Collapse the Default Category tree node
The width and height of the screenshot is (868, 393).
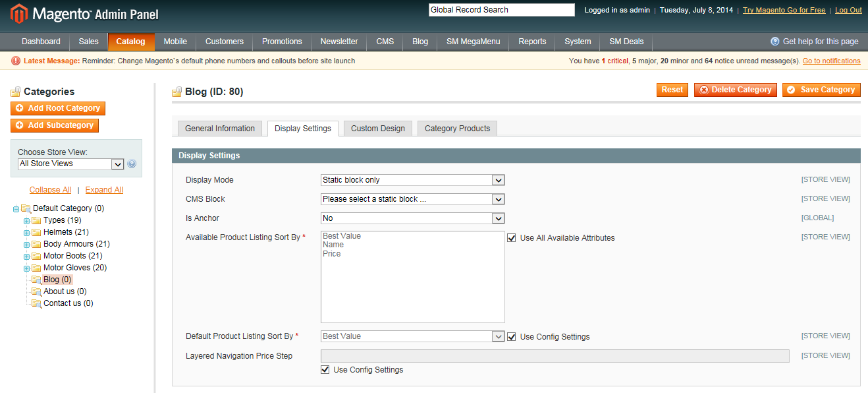click(16, 209)
